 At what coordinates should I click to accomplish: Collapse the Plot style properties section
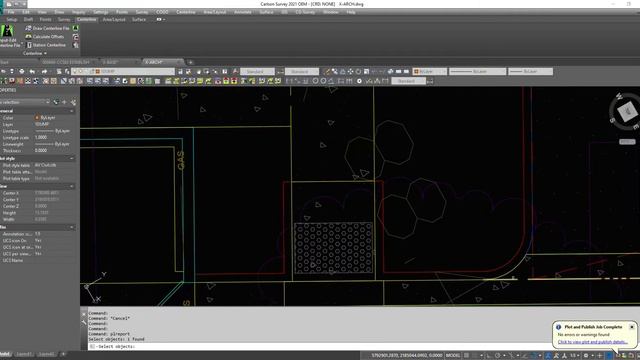pos(72,158)
